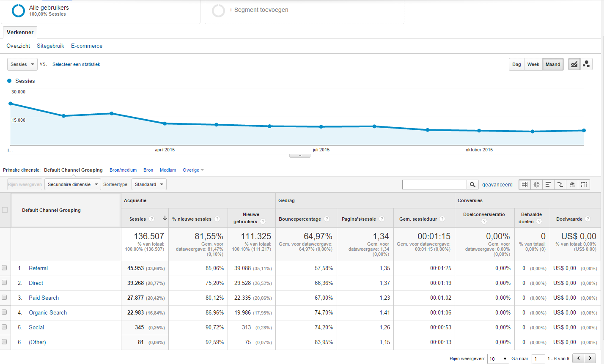Click help icon next to Bouncepercentage

point(327,219)
